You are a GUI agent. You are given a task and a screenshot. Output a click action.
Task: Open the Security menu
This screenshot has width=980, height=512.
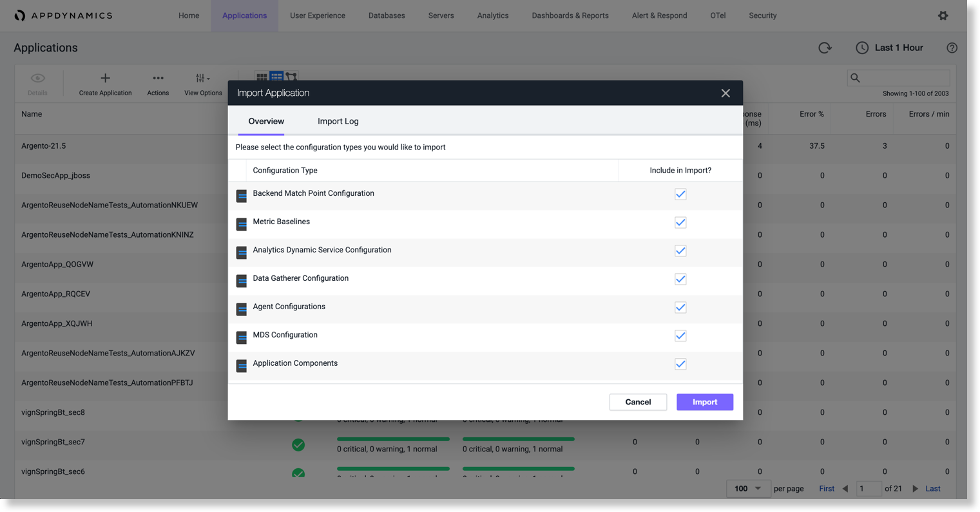pos(762,15)
